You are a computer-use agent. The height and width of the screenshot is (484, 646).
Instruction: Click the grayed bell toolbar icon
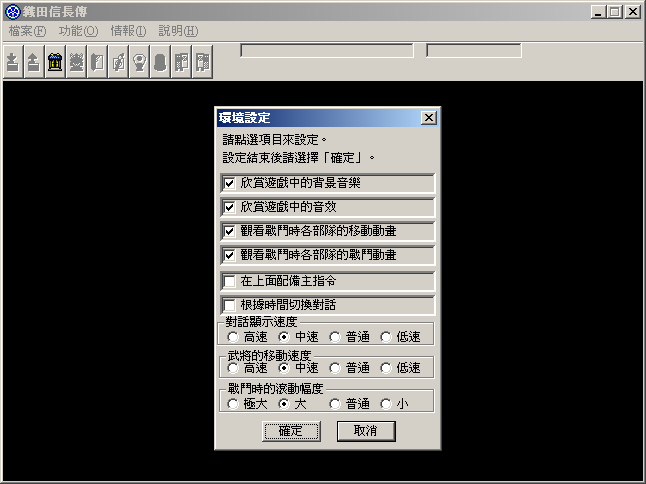coord(160,62)
